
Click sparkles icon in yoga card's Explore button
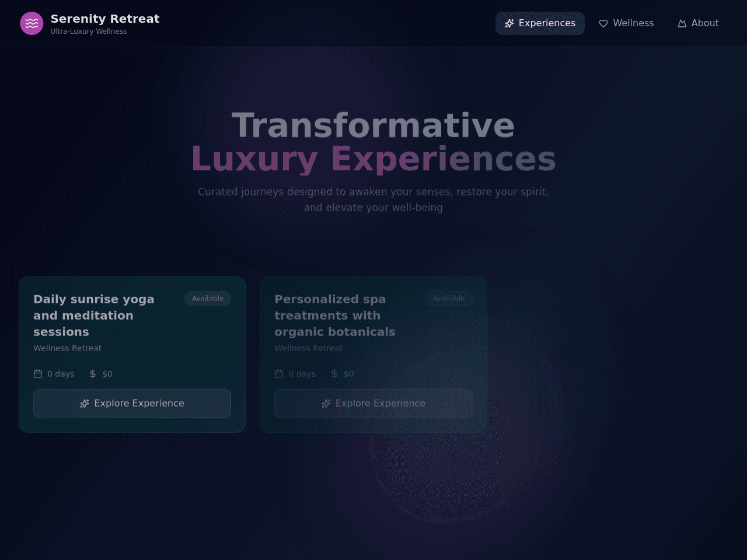click(85, 404)
